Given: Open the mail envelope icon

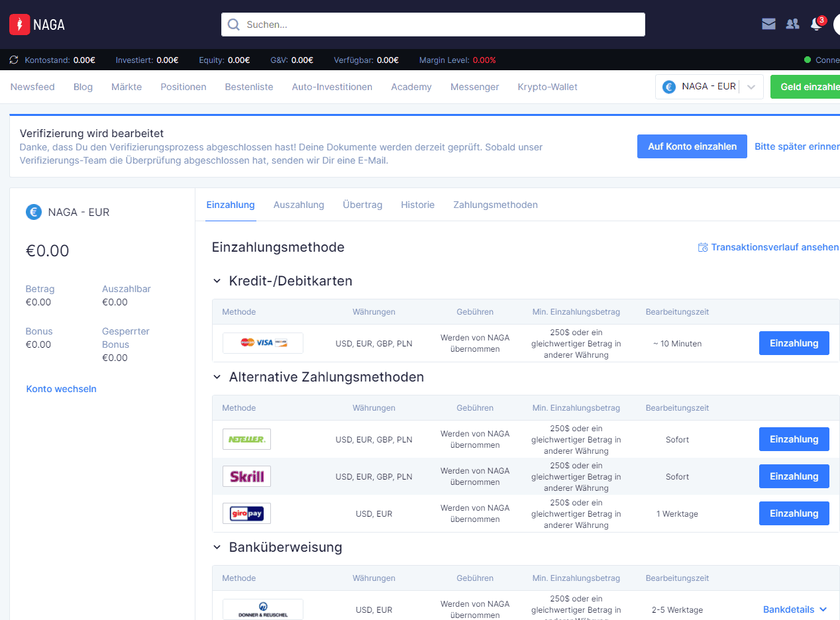Looking at the screenshot, I should pos(768,25).
